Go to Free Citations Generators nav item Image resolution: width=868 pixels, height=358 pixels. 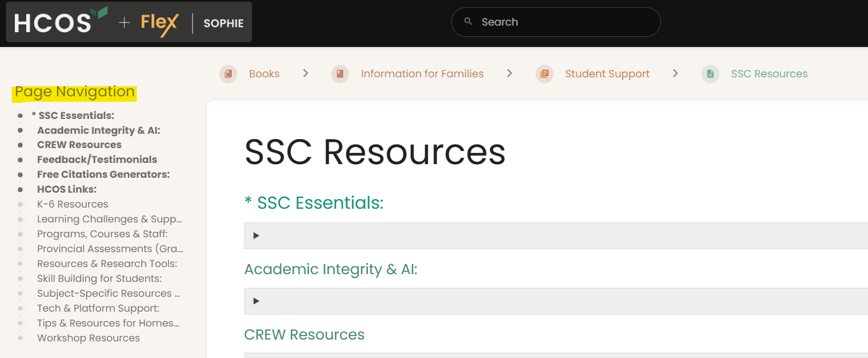point(103,175)
